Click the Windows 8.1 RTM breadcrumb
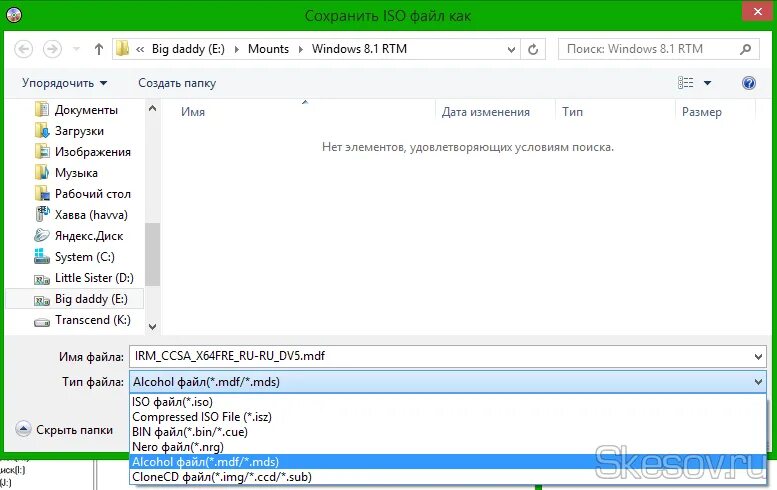Image resolution: width=777 pixels, height=490 pixels. pyautogui.click(x=359, y=49)
